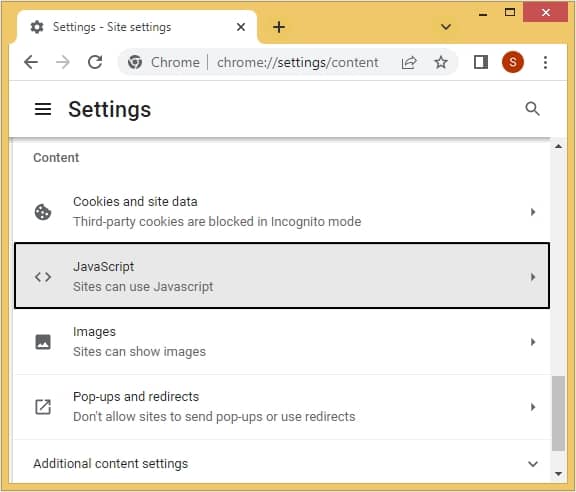This screenshot has height=492, width=576.
Task: Open the tab search dropdown chevron
Action: (446, 27)
